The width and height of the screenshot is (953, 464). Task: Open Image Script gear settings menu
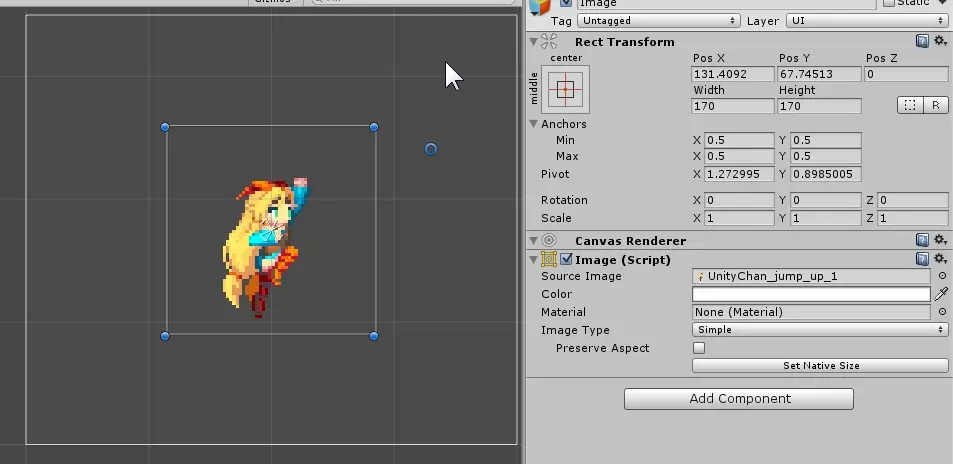(x=940, y=260)
